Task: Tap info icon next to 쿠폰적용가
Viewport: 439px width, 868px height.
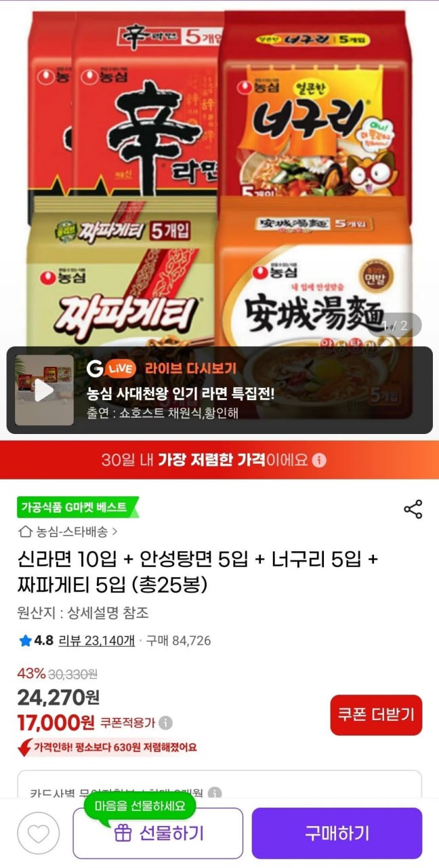Action: click(x=165, y=723)
